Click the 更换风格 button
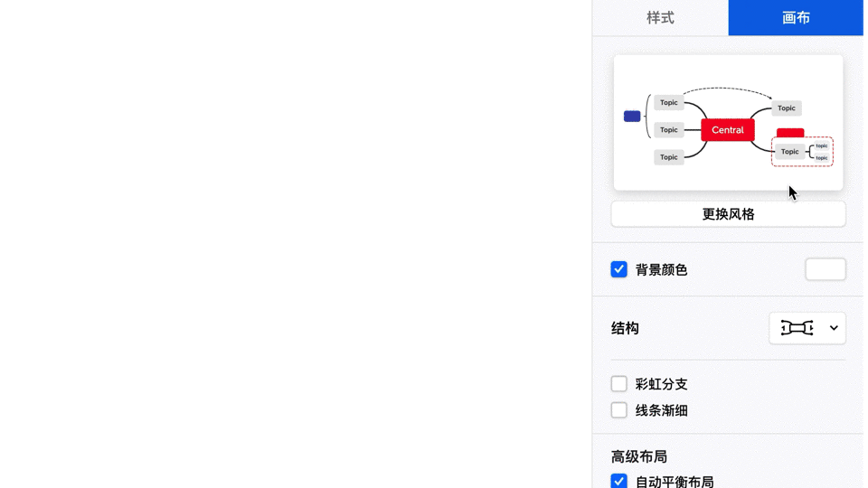The height and width of the screenshot is (488, 868). (x=728, y=214)
